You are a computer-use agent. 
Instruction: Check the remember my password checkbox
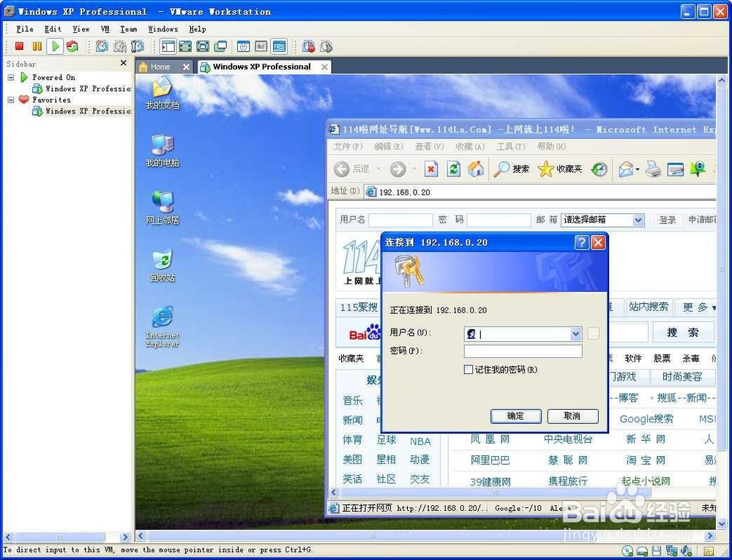468,370
